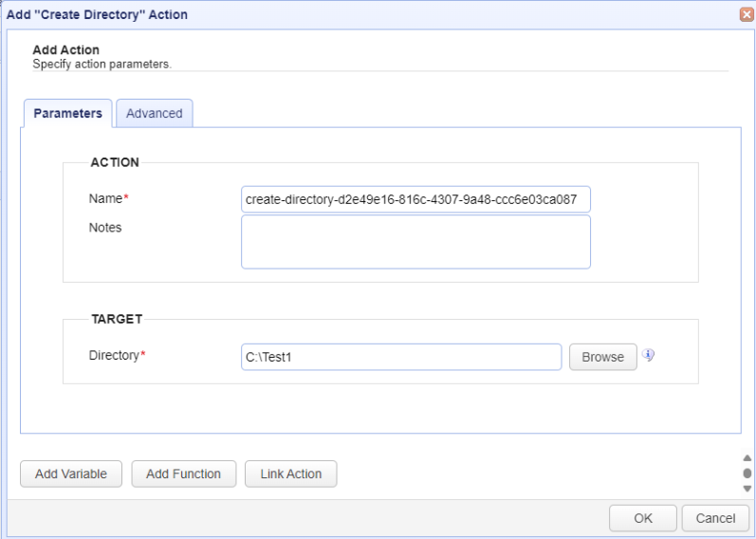Click the Directory field info icon
Screen dimensions: 756x539
648,355
